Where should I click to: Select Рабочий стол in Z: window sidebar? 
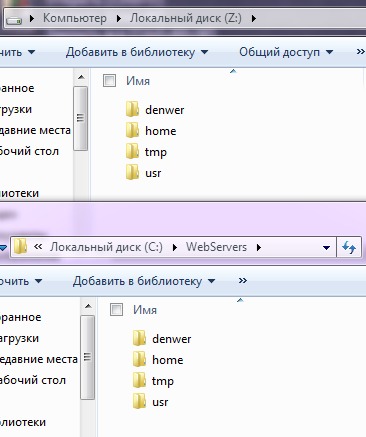pyautogui.click(x=29, y=151)
